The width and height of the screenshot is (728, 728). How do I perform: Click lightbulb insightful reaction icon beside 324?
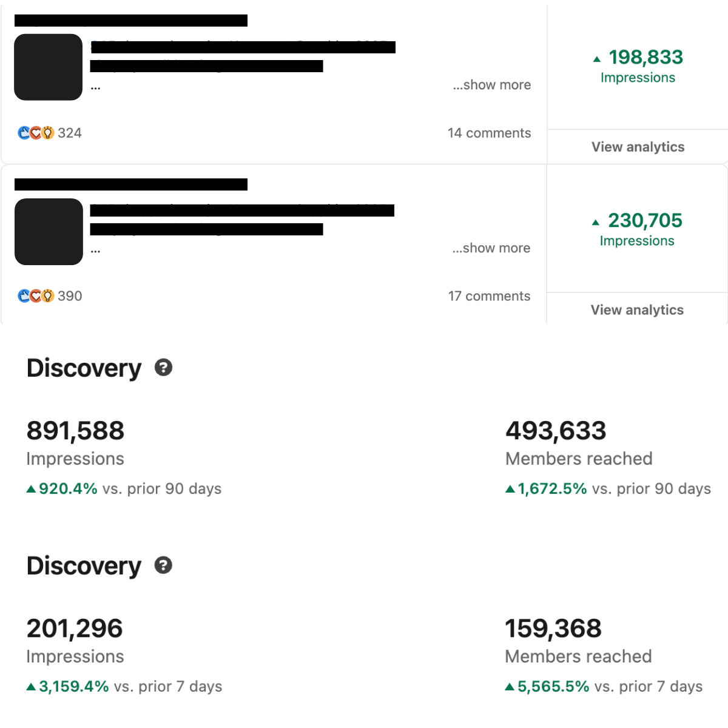click(x=48, y=133)
